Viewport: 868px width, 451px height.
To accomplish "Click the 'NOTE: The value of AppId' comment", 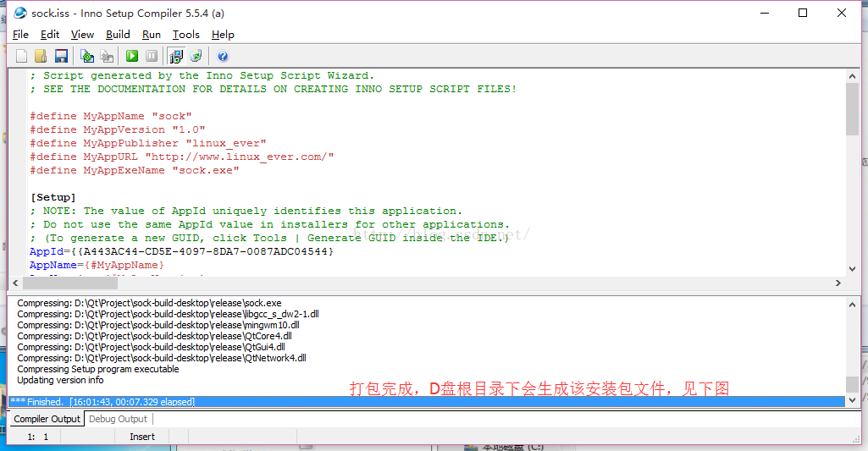I will (x=246, y=211).
